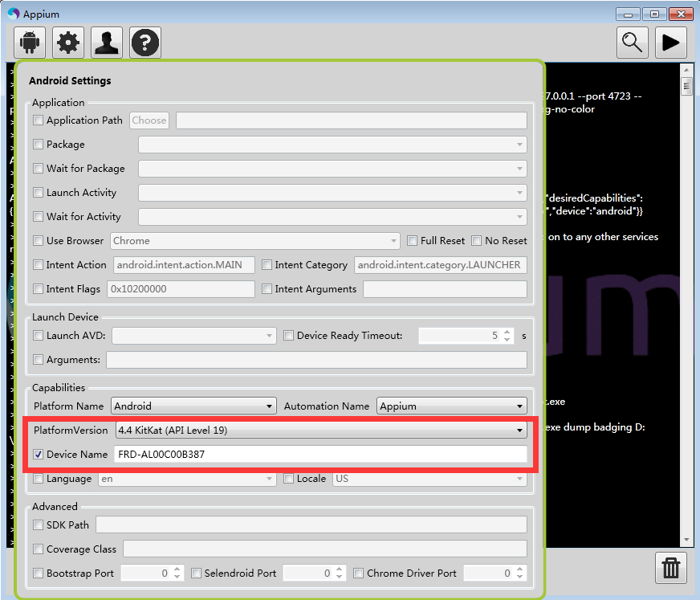Enable the Application Path checkbox

39,120
